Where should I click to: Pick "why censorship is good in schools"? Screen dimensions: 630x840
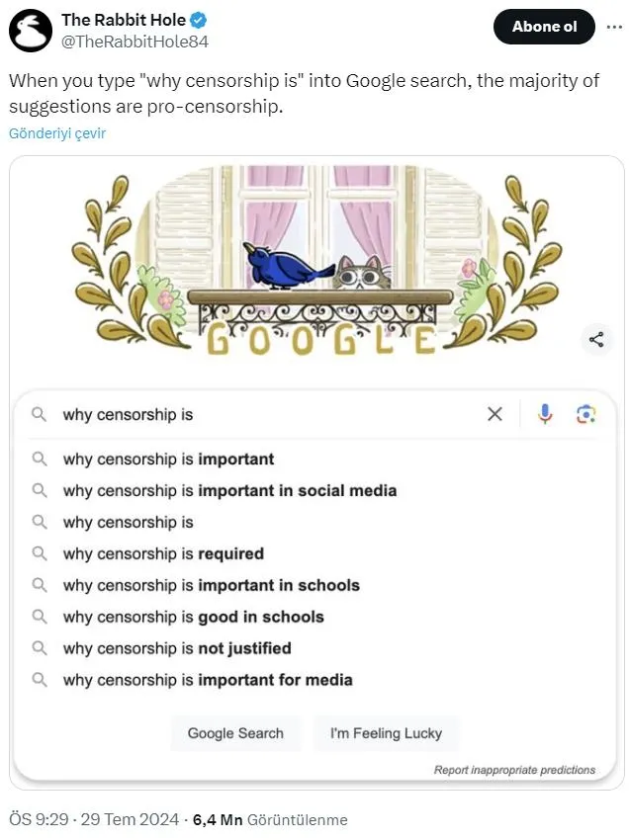click(x=193, y=617)
